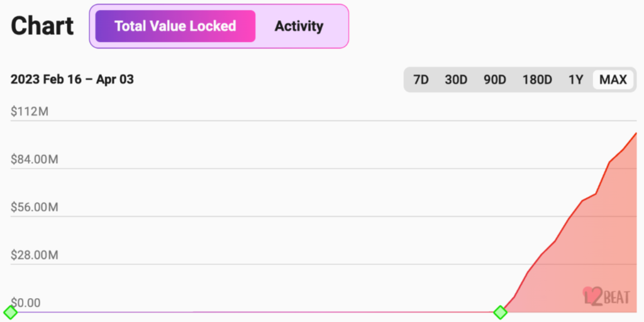Click the $0.00 axis label

pyautogui.click(x=25, y=303)
